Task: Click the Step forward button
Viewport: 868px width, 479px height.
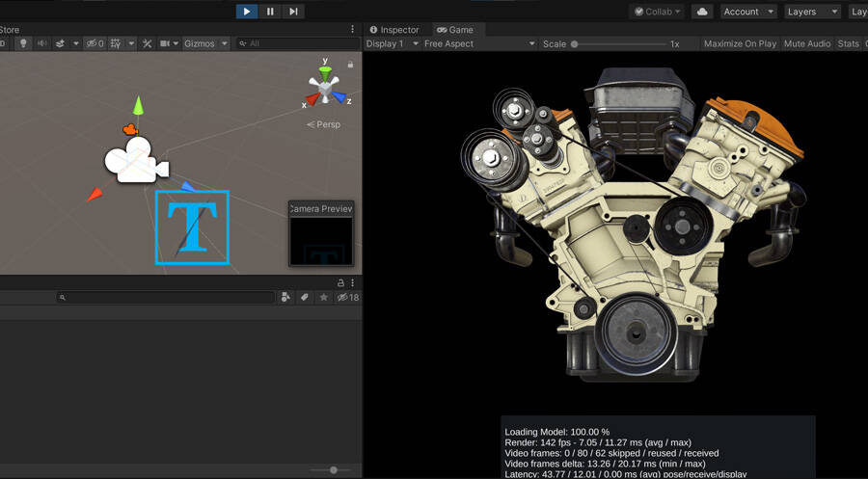Action: [293, 12]
